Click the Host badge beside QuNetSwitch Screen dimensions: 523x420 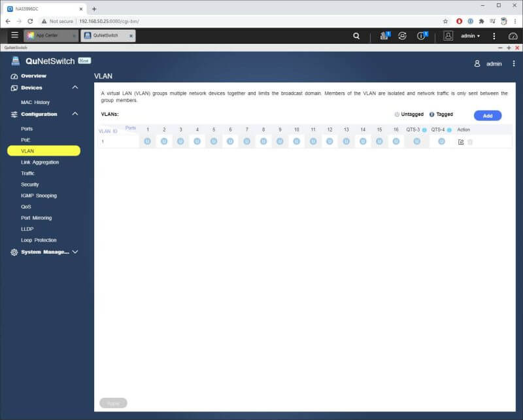[84, 60]
